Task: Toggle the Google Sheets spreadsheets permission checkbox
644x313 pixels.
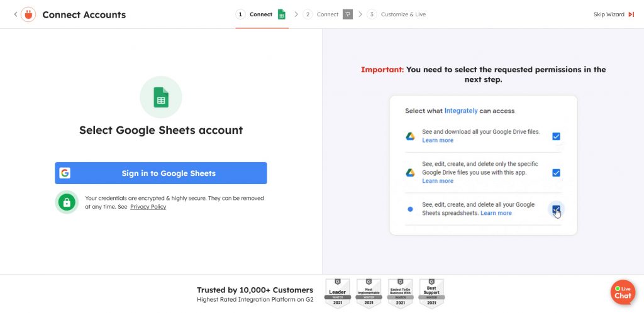Action: pos(556,209)
